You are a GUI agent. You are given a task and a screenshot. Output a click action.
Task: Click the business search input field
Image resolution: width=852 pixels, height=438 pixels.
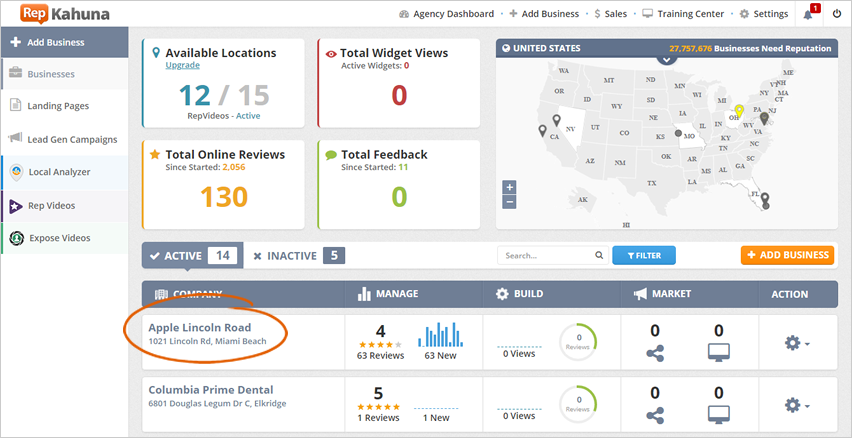(x=545, y=256)
